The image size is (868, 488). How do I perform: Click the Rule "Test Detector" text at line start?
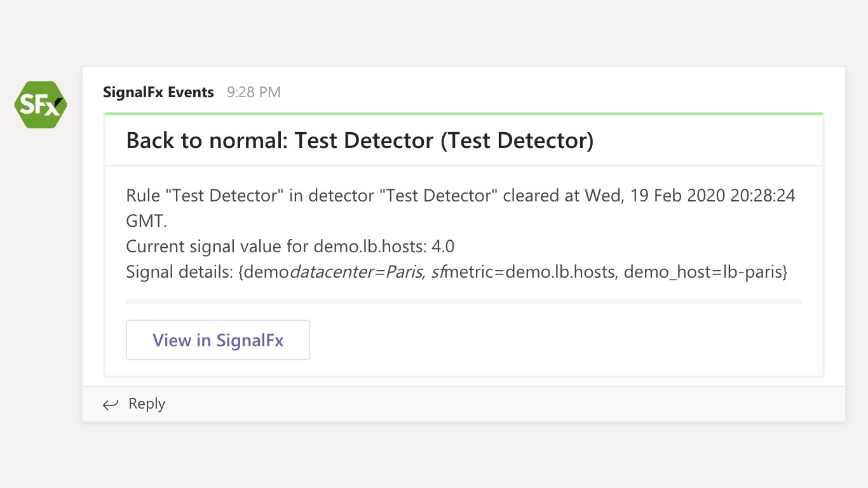tap(205, 195)
